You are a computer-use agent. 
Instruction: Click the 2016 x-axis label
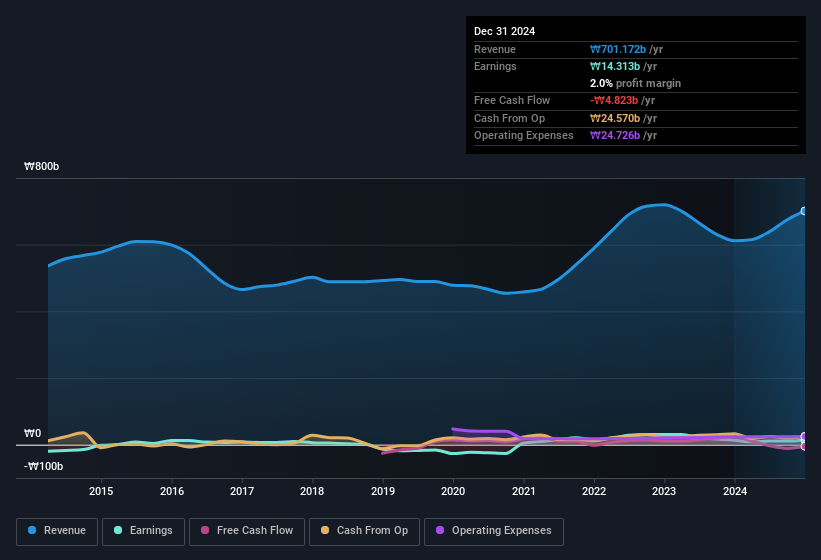(x=172, y=491)
